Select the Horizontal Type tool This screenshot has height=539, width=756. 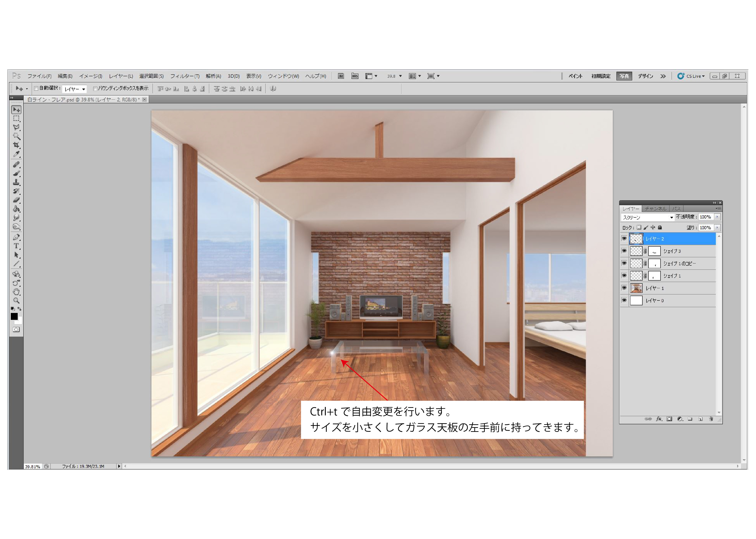click(x=16, y=246)
